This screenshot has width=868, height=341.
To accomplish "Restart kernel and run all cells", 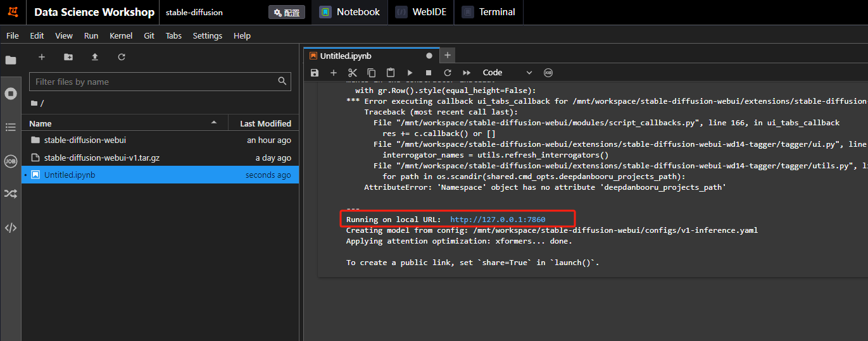I will 467,73.
